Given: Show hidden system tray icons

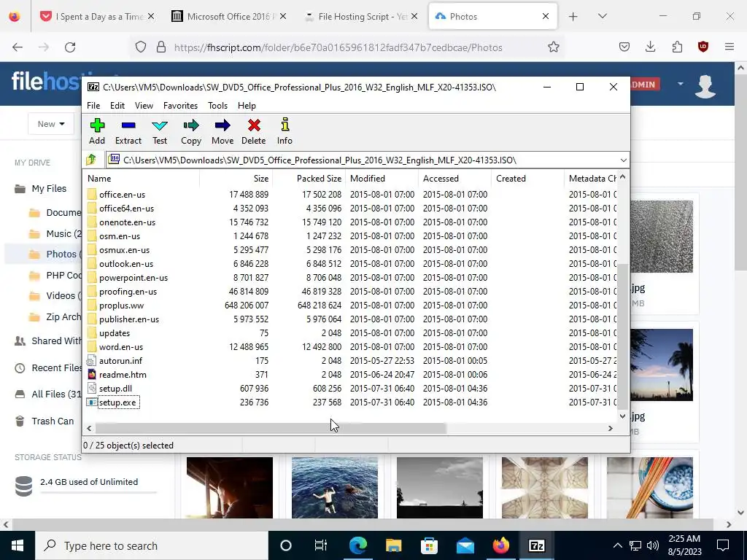Looking at the screenshot, I should pos(617,545).
